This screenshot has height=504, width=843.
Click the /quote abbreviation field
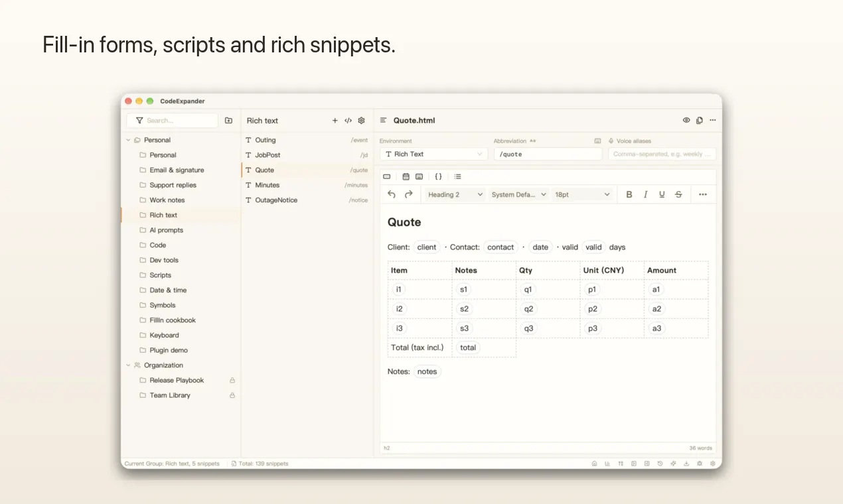548,154
